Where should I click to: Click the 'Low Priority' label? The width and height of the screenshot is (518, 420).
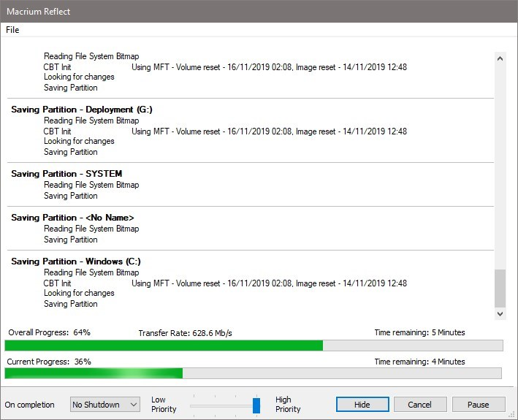point(164,405)
